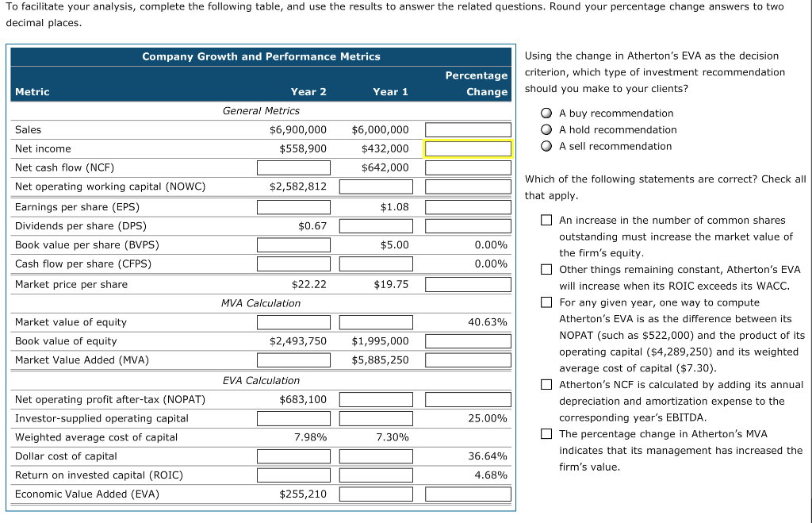Click the Year 2 Market value of equity field
This screenshot has width=812, height=523.
tap(293, 321)
